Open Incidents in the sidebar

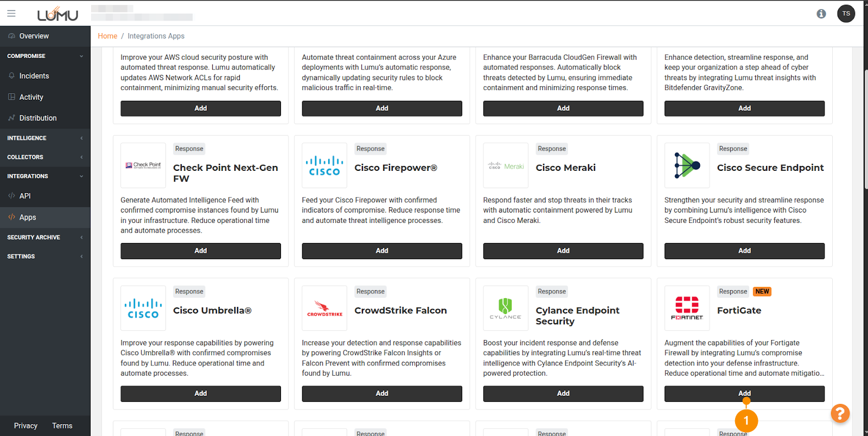(34, 76)
